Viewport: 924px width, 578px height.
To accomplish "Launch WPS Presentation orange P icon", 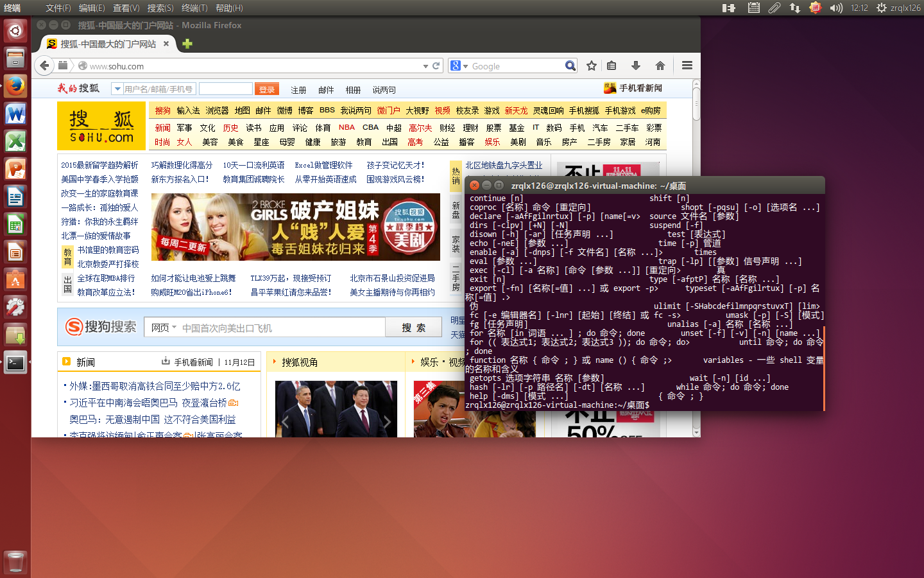I will point(15,169).
